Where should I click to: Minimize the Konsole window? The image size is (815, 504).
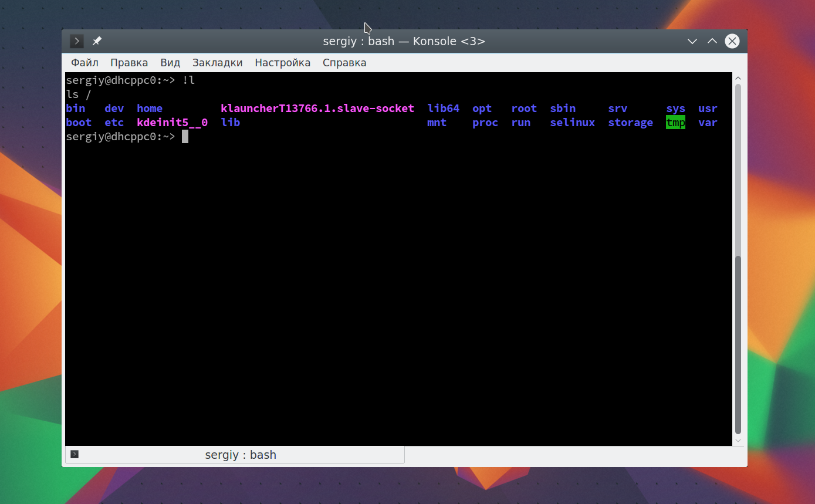(x=692, y=41)
